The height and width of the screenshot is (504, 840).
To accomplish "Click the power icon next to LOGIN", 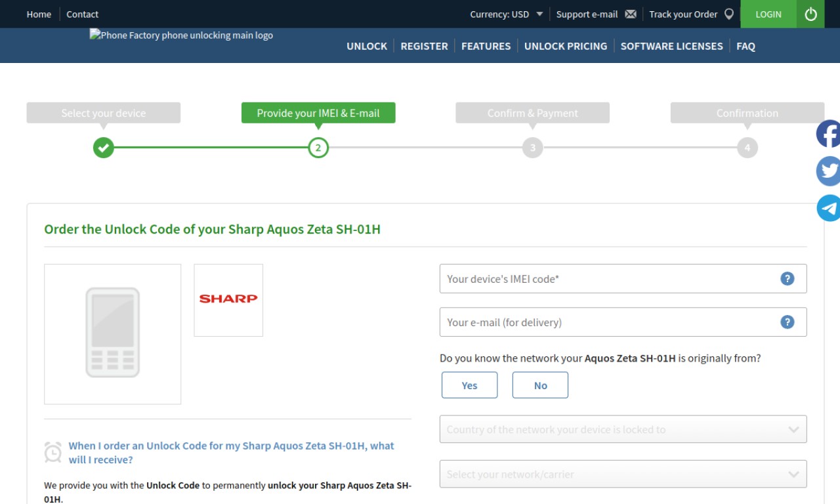I will (810, 14).
